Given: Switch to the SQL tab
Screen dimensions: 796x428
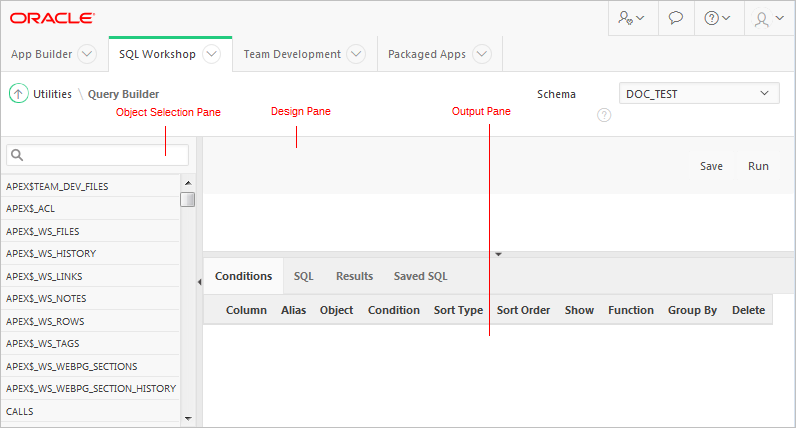Looking at the screenshot, I should tap(303, 276).
